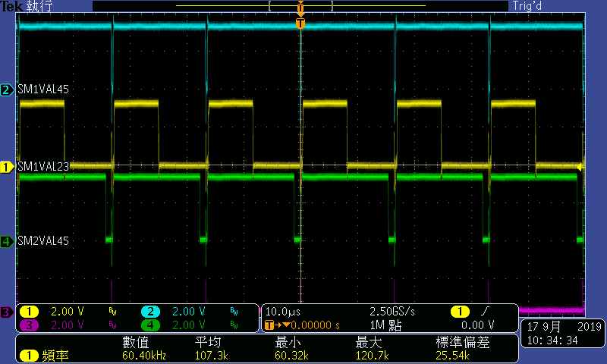The image size is (607, 364).
Task: Click SM1VAL23 waveform label
Action: tap(43, 167)
